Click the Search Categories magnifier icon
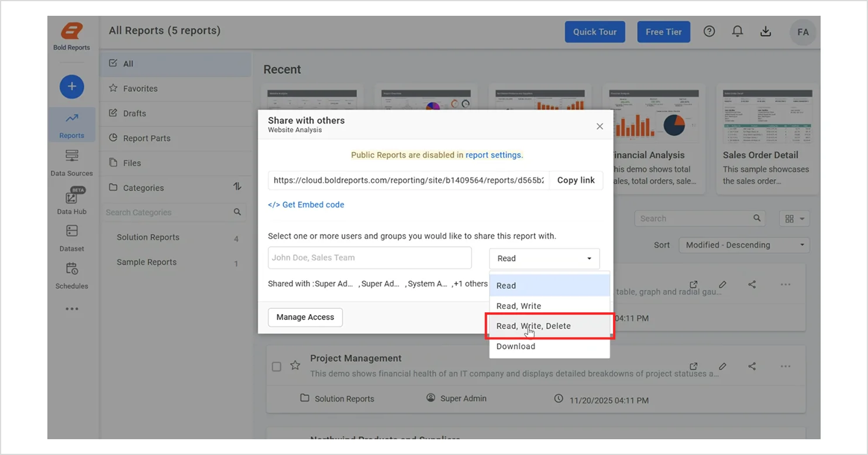 [237, 212]
